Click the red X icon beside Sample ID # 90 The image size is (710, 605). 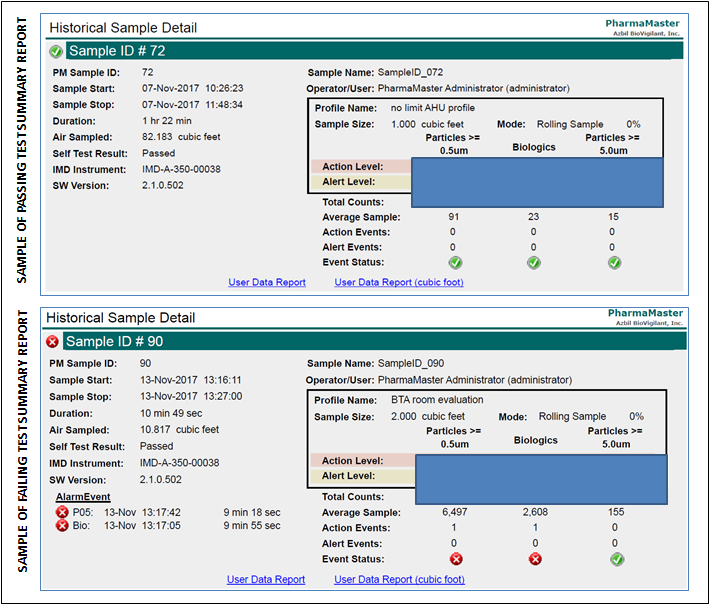(52, 342)
